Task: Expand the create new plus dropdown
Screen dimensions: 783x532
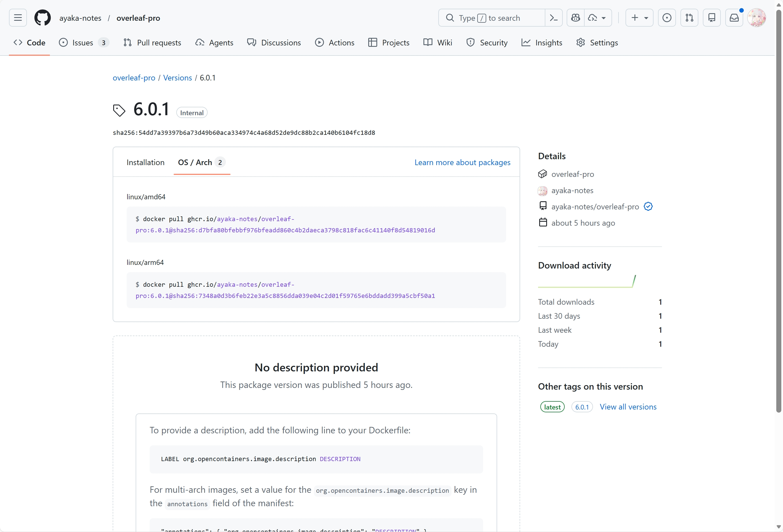Action: [x=639, y=18]
